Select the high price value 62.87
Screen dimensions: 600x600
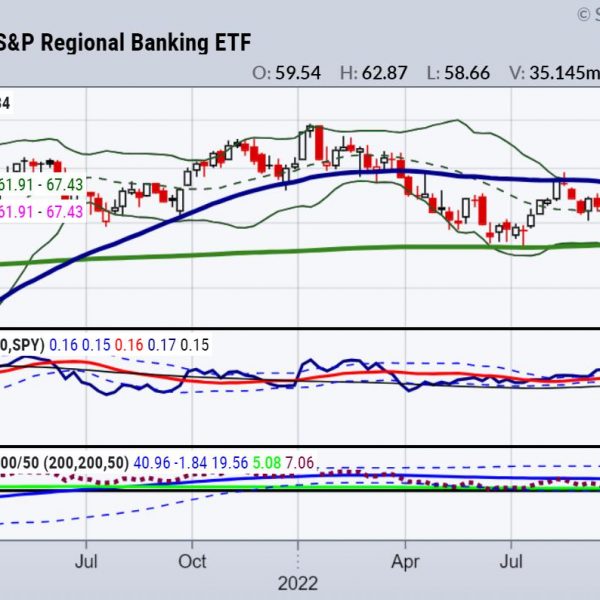click(x=385, y=73)
